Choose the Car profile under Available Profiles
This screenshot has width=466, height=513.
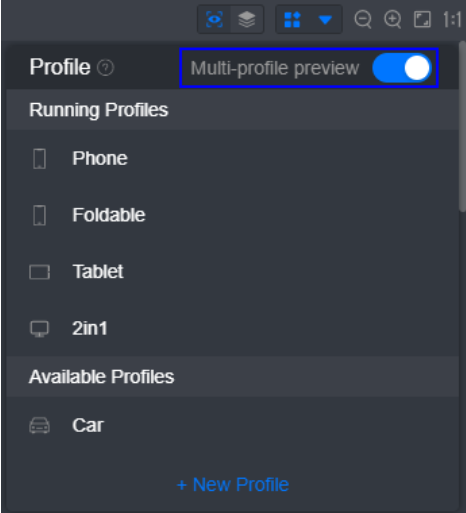232,425
